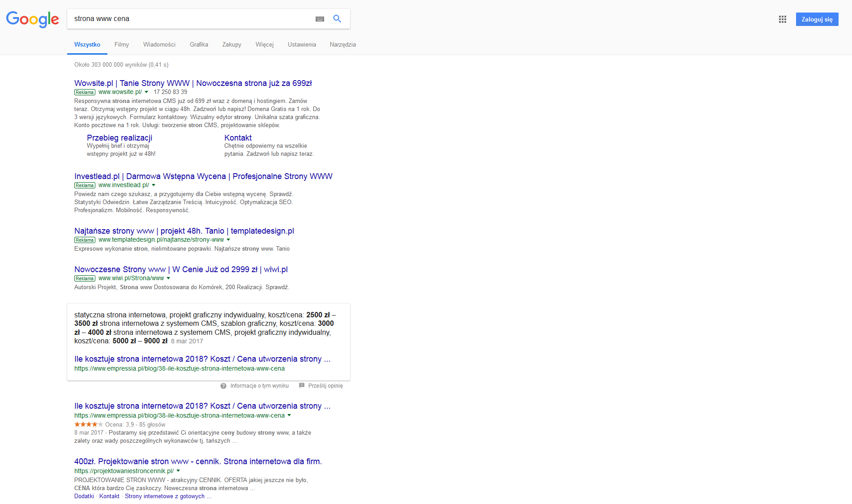
Task: Click the blue search magnifier icon
Action: point(337,19)
